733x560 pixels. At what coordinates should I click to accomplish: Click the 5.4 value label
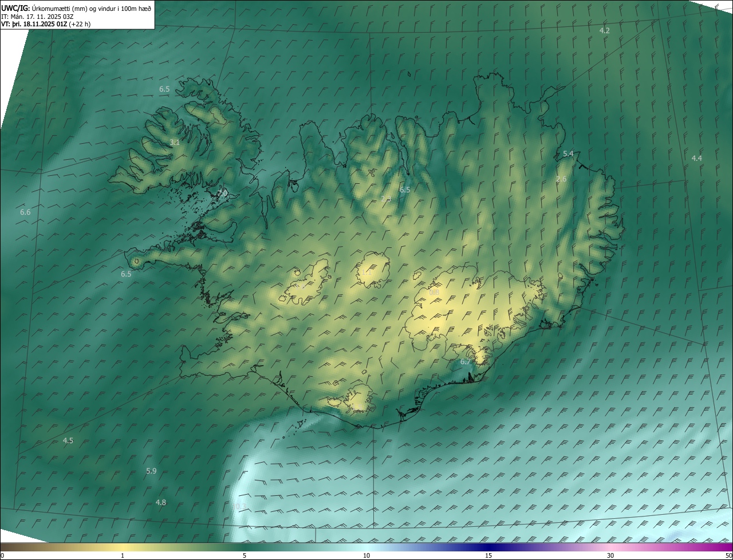click(568, 154)
